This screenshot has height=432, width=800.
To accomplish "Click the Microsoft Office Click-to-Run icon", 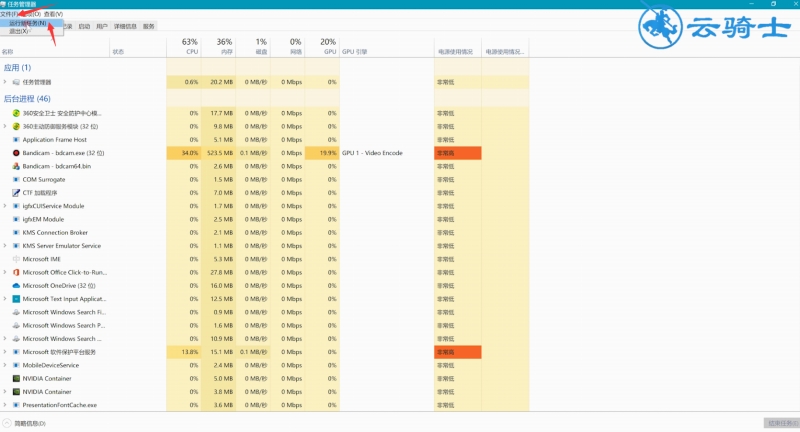I will tap(16, 272).
